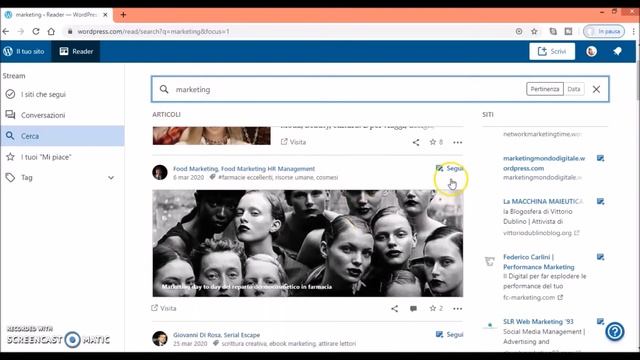Open Il tuo sito menu
Viewport: 640px width, 360px height.
point(25,51)
